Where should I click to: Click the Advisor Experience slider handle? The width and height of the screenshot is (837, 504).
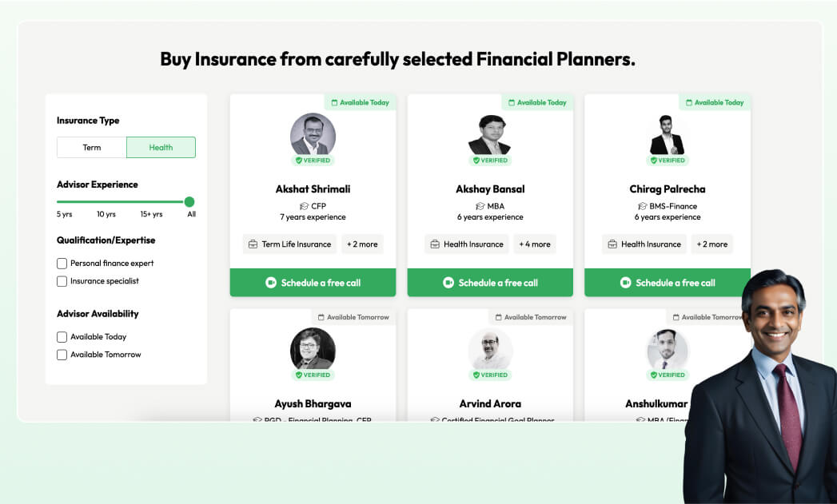[x=189, y=201]
